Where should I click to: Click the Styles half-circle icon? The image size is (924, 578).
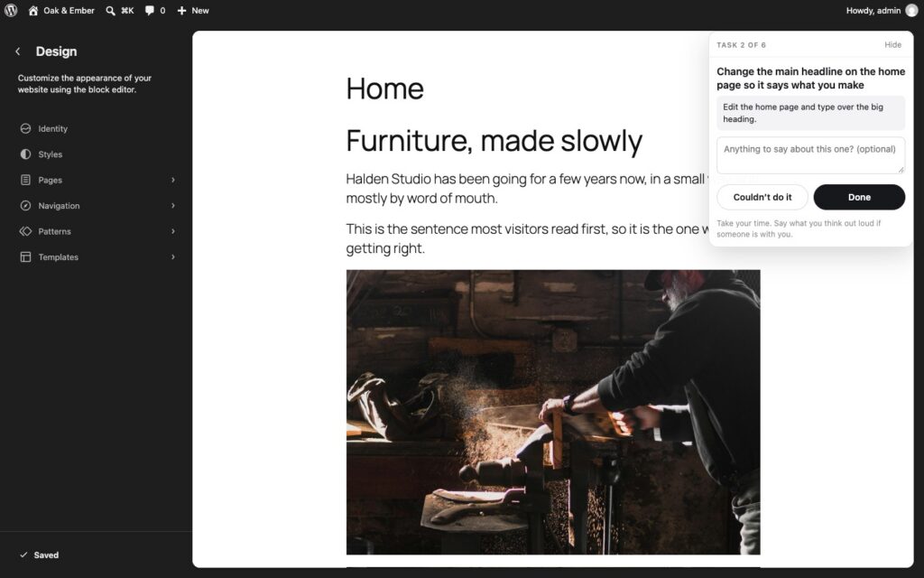click(x=25, y=154)
